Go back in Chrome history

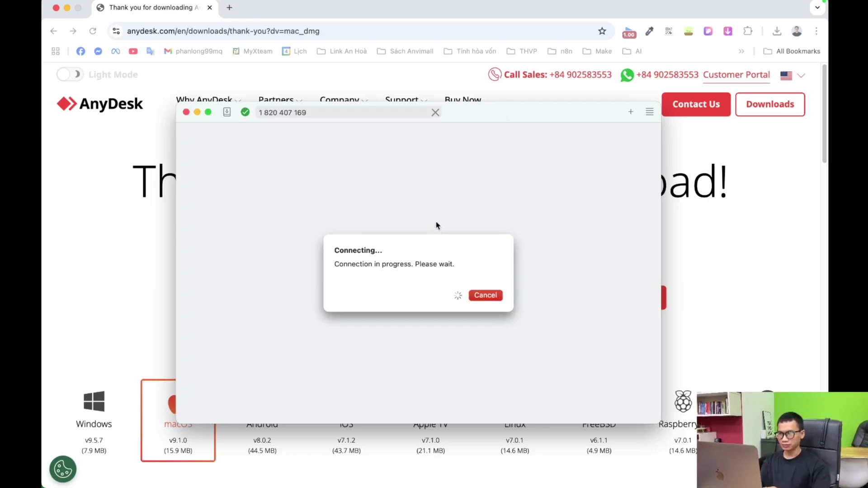tap(53, 31)
